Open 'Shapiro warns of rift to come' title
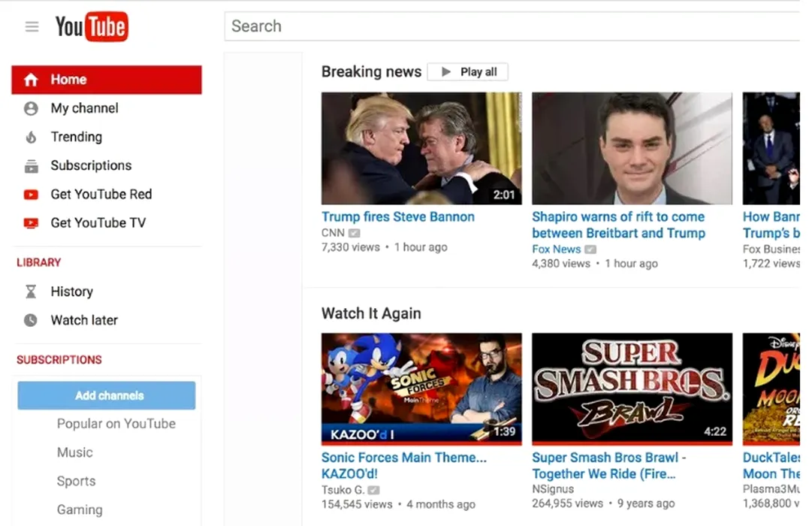The width and height of the screenshot is (812, 526). click(x=618, y=225)
